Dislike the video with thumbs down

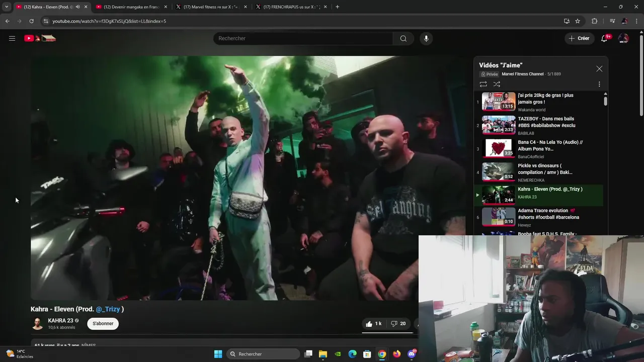pos(398,324)
